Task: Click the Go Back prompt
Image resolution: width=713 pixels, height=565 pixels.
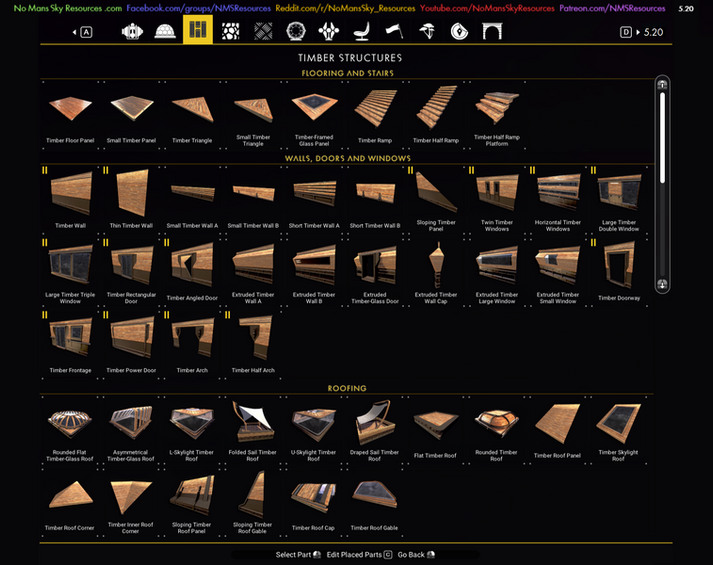Action: (x=416, y=555)
